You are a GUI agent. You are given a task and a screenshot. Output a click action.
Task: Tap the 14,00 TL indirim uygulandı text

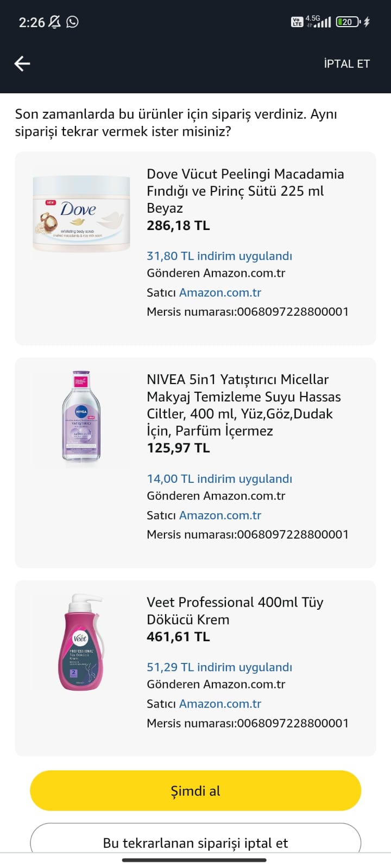[219, 479]
